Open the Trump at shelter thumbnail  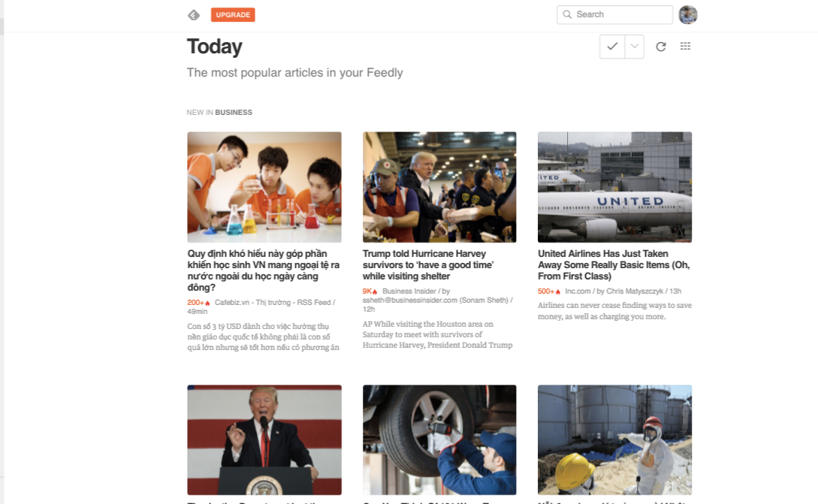[x=439, y=187]
